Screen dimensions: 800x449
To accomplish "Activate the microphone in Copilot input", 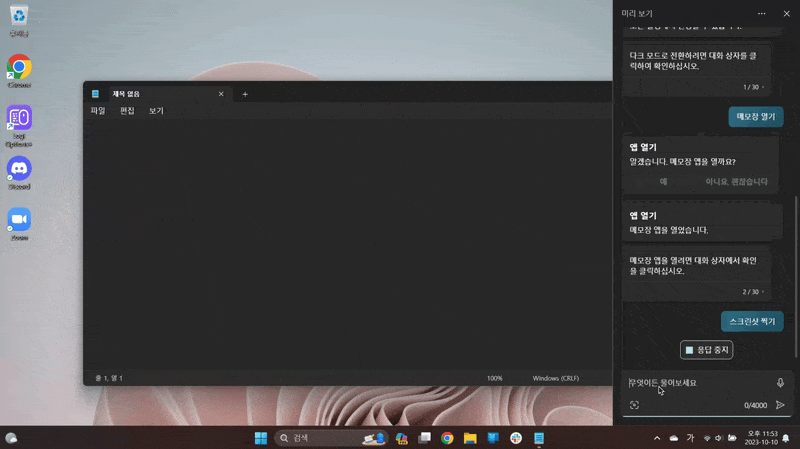I will (780, 383).
